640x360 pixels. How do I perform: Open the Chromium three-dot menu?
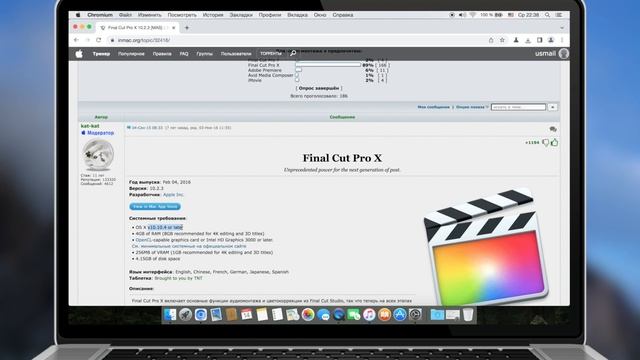[562, 40]
